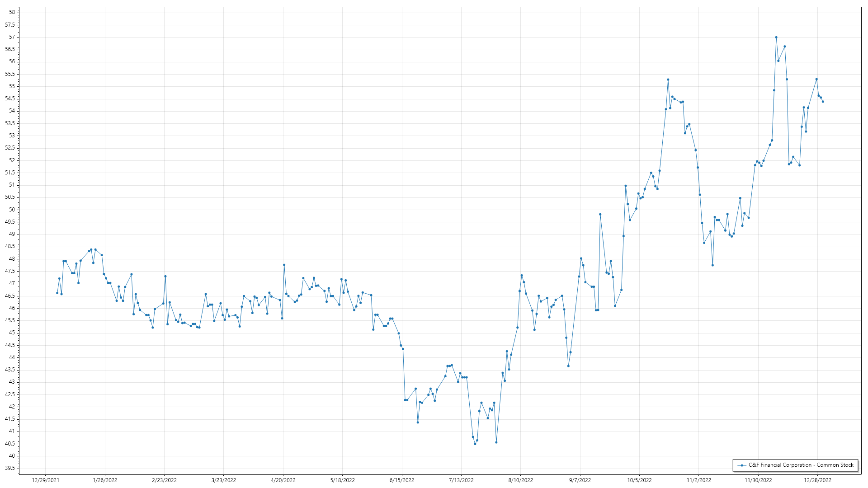Click the 50 y-axis tick label
The image size is (868, 488).
coord(12,210)
